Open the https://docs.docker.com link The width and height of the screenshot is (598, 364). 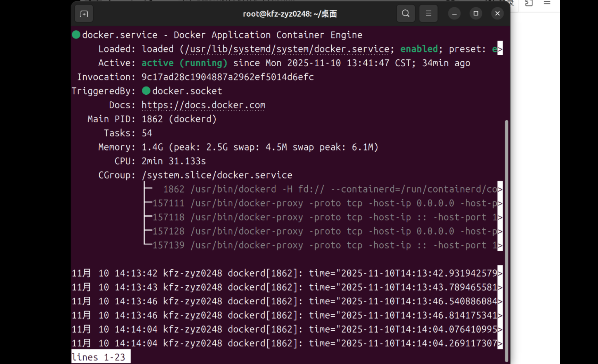pos(204,105)
